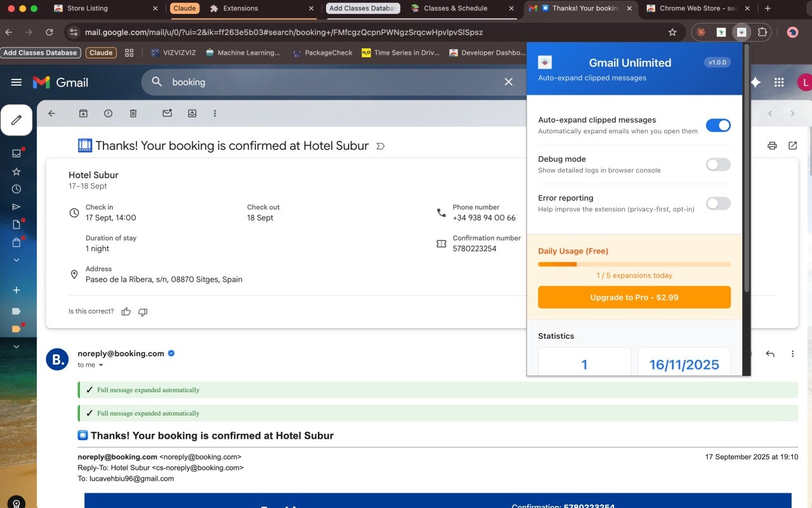Screen dimensions: 812x508
Task: Open Inbox from the Gmail sidebar
Action: click(x=16, y=153)
